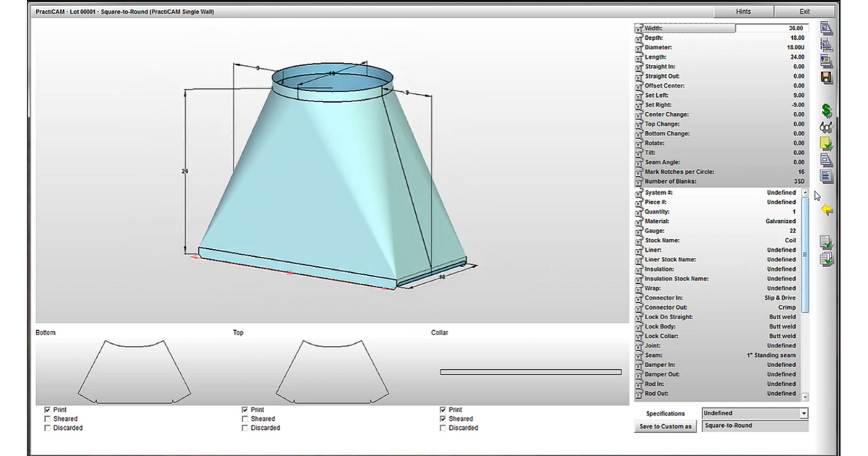Click the Depth value 18.00
Image resolution: width=868 pixels, height=456 pixels.
tap(796, 38)
